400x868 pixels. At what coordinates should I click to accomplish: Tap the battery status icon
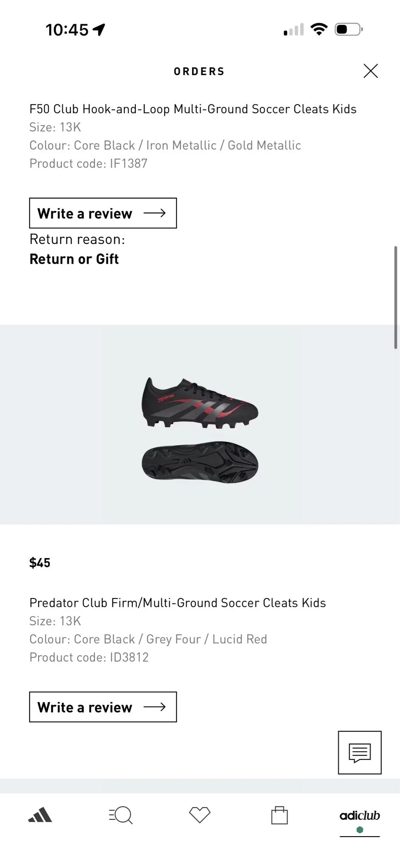click(x=349, y=30)
